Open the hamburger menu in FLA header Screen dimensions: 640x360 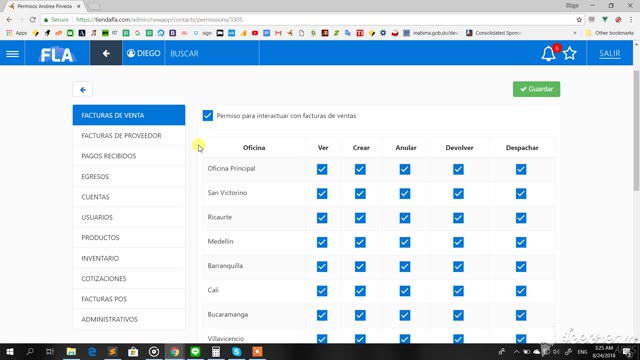(12, 53)
